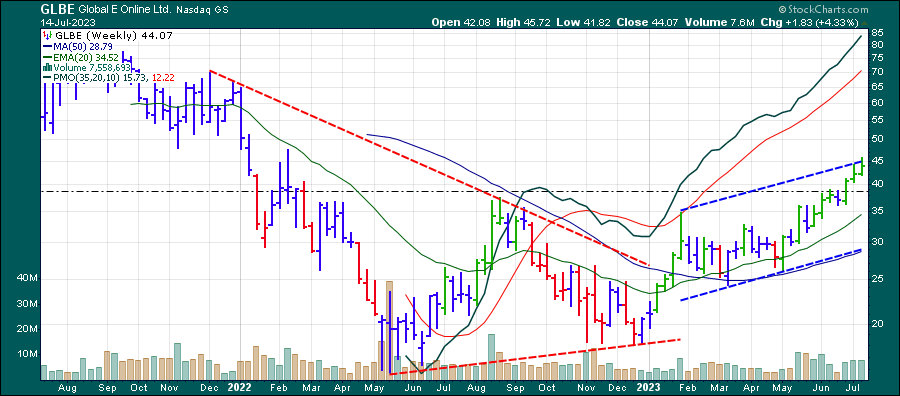Click the price bar icon beside GLBE (Weekly)

pos(47,36)
